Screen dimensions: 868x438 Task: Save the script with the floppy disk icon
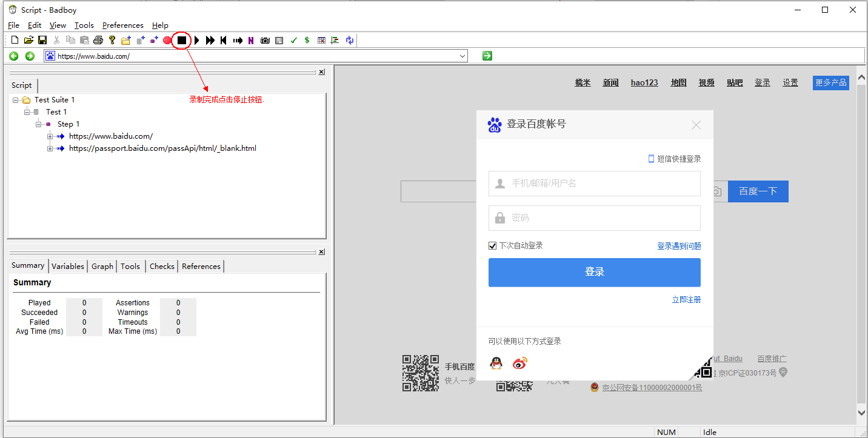pyautogui.click(x=42, y=40)
